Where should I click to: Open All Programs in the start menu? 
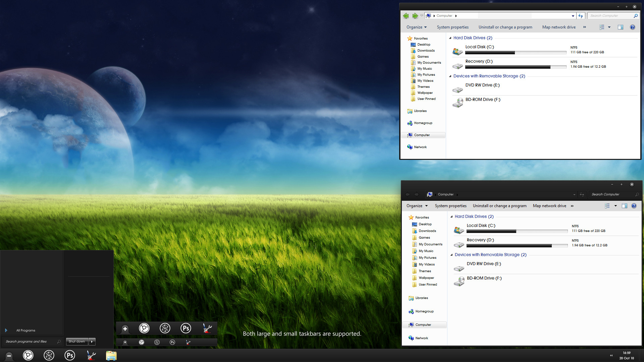coord(26,330)
